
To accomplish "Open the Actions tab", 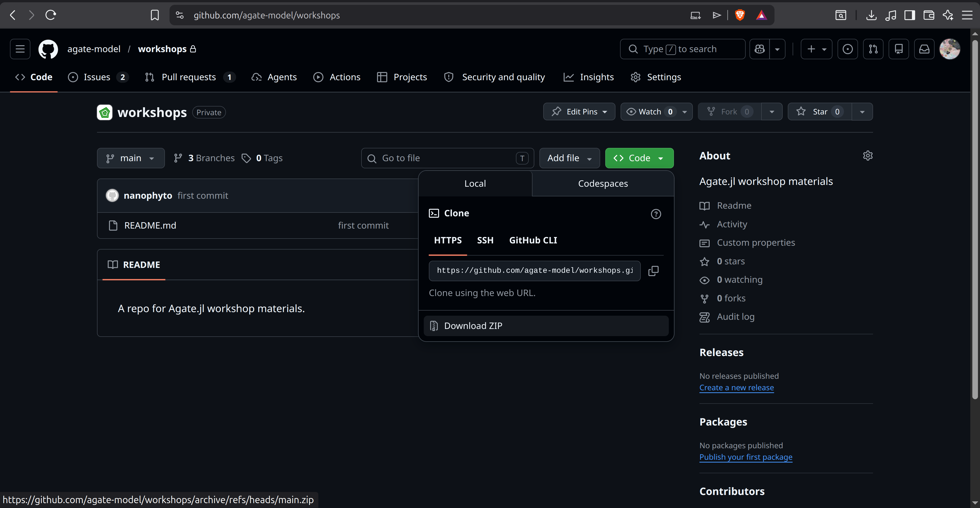I will click(337, 77).
